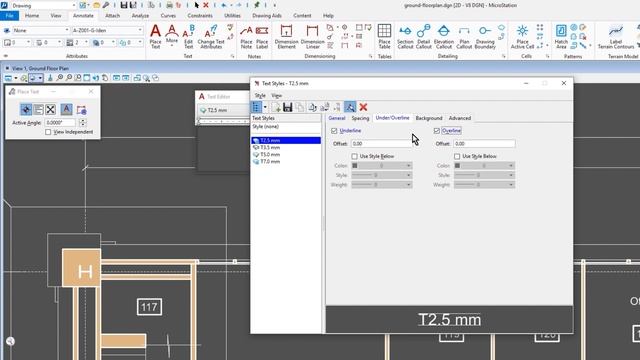
Task: Select the Plan Callout tool
Action: point(464,37)
